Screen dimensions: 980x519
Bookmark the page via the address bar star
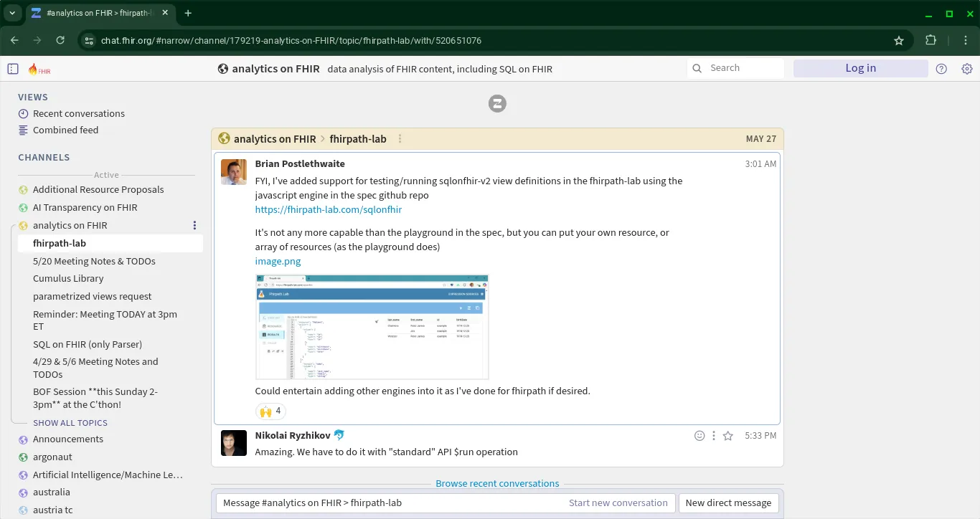(899, 41)
